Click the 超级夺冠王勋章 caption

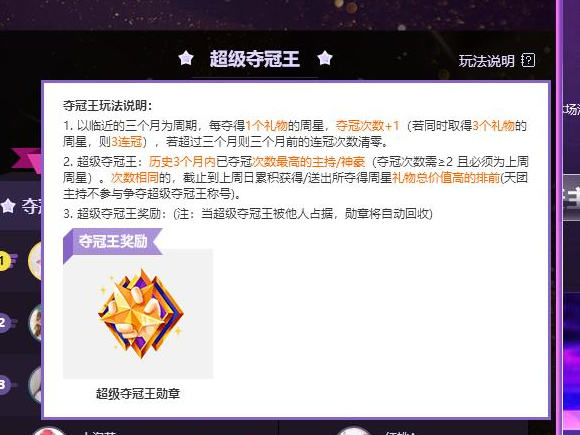138,393
